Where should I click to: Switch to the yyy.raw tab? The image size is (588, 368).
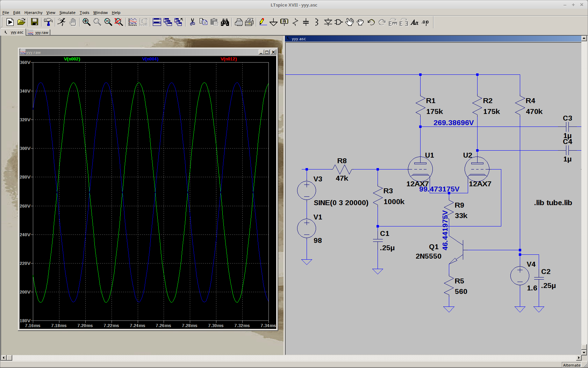click(x=38, y=33)
